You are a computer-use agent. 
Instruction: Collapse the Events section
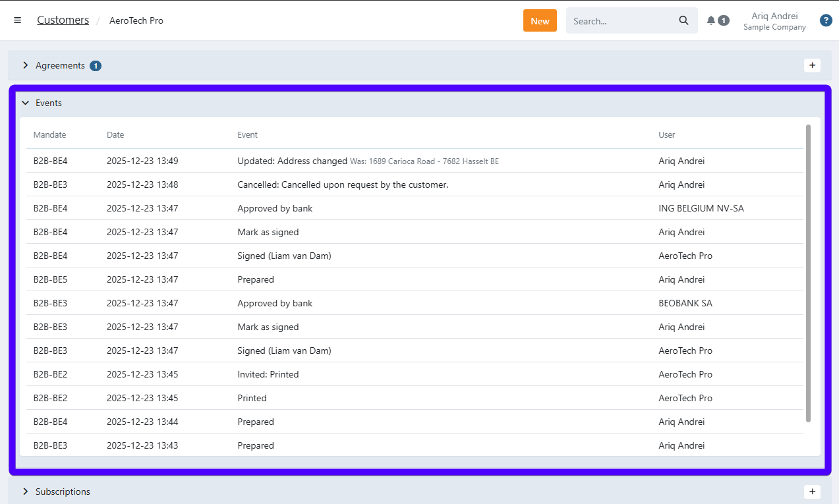(26, 103)
